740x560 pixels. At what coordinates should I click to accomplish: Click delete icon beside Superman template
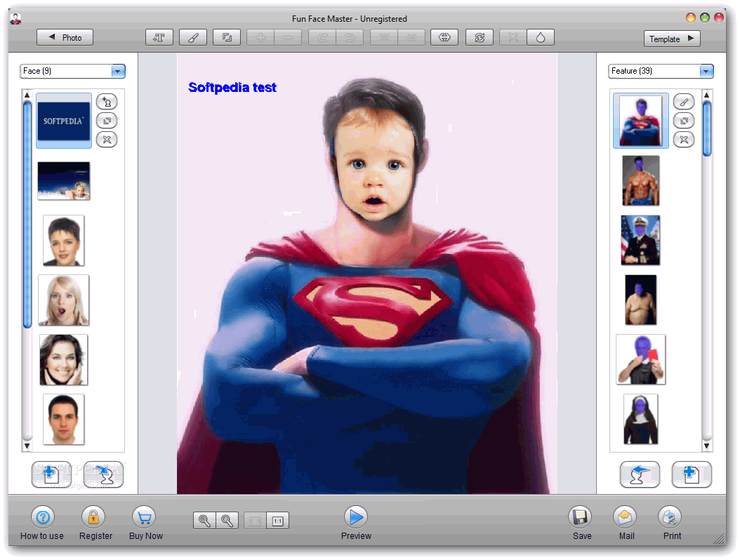click(x=684, y=140)
